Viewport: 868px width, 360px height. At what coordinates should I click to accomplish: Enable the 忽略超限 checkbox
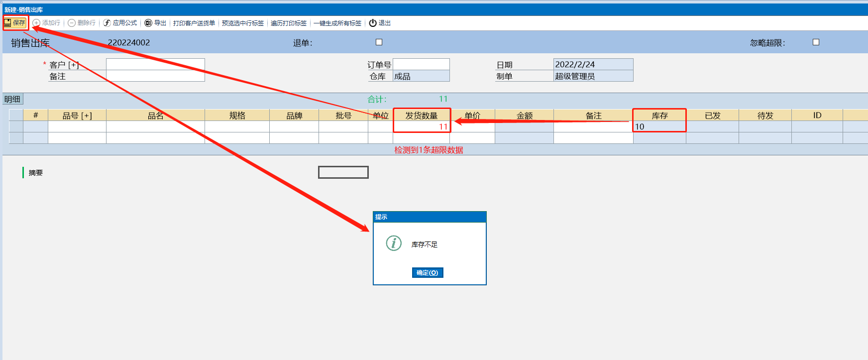[x=816, y=42]
